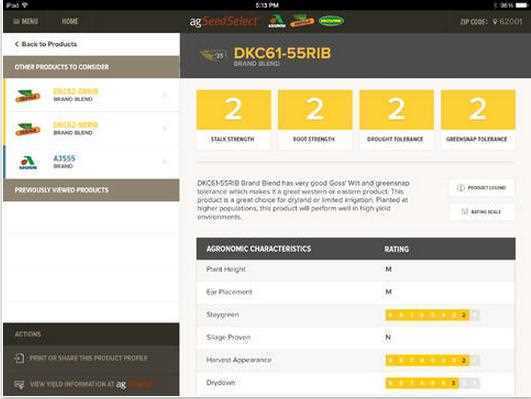Select the Plant Height row label

[x=226, y=269]
